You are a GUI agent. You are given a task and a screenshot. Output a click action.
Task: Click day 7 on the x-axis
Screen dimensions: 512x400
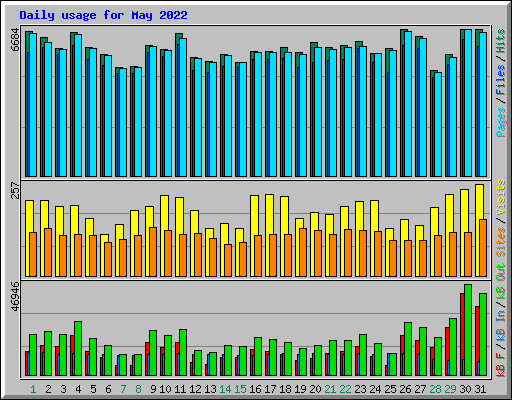click(123, 389)
